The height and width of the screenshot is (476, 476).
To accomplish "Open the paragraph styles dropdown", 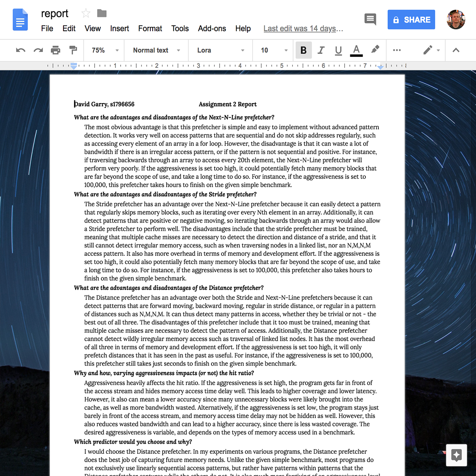I will click(x=155, y=50).
